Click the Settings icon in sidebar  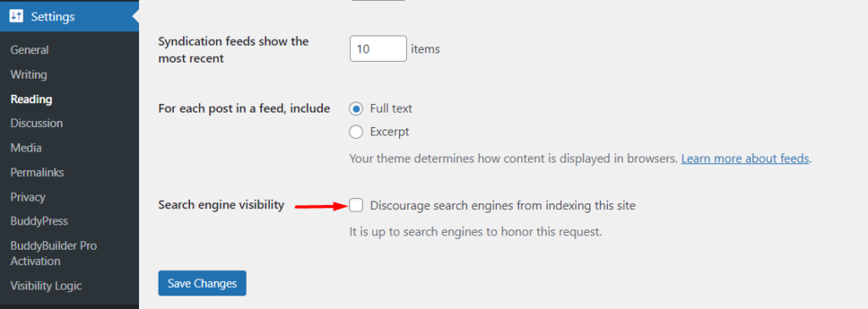click(16, 17)
